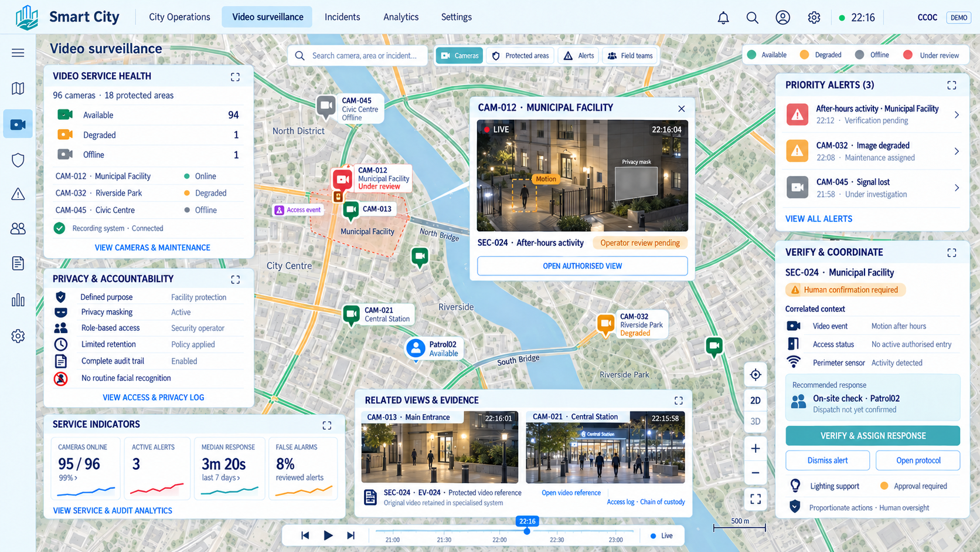Open the map view sidebar icon
This screenshot has width=980, height=552.
click(18, 89)
